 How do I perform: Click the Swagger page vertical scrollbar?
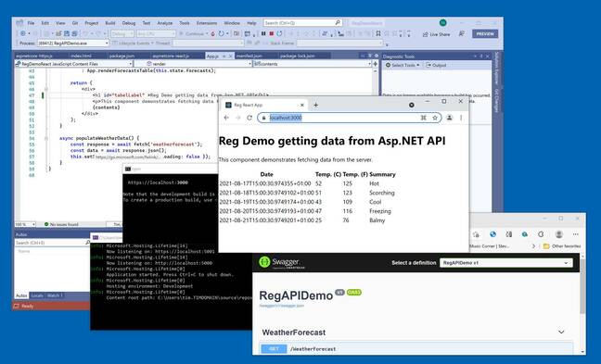(x=582, y=287)
